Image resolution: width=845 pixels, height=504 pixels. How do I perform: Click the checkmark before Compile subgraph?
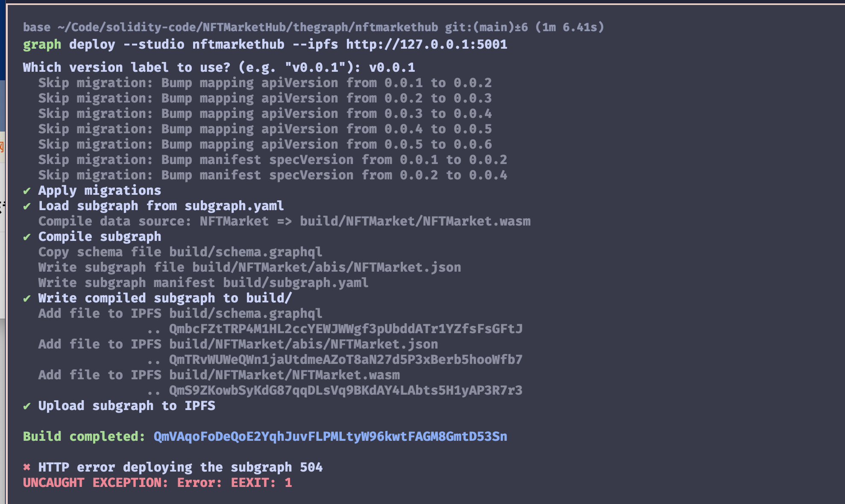27,237
